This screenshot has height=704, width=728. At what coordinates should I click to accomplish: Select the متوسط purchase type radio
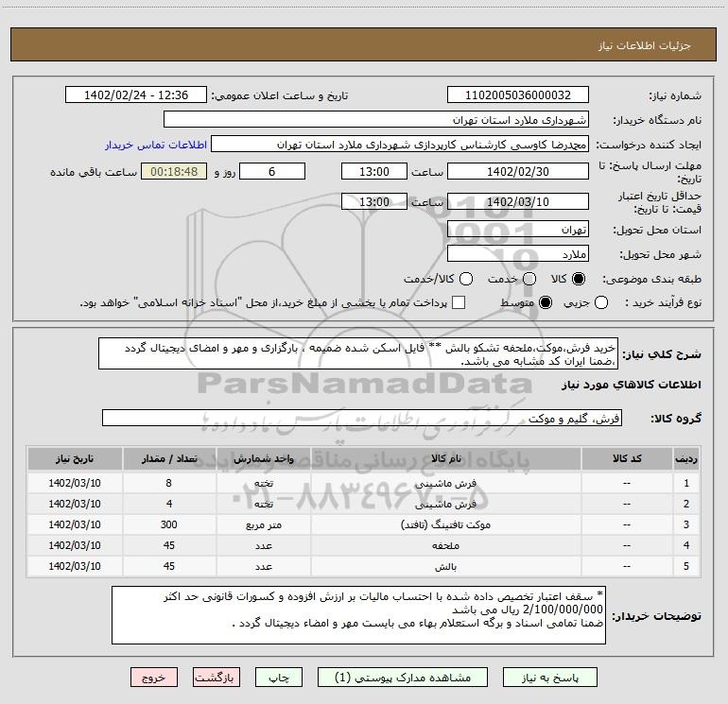(546, 302)
